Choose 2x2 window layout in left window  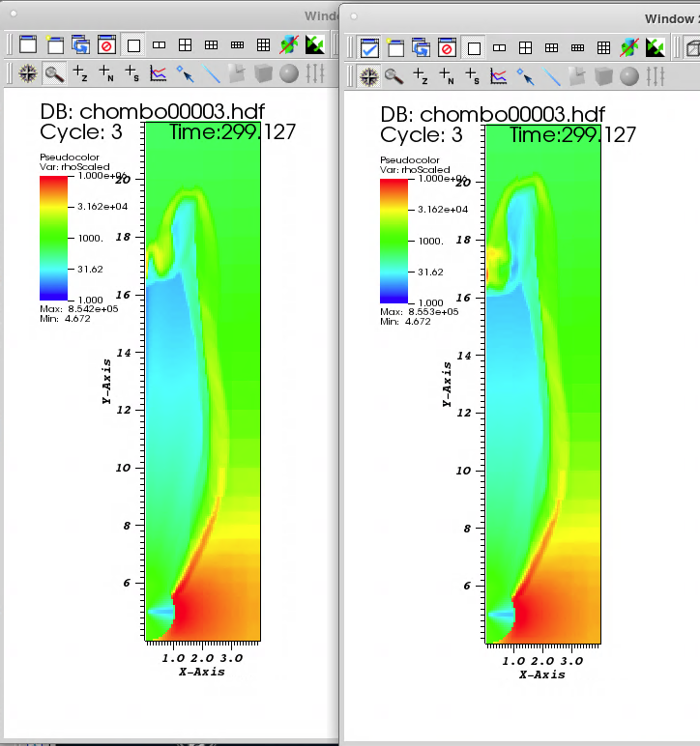click(185, 44)
